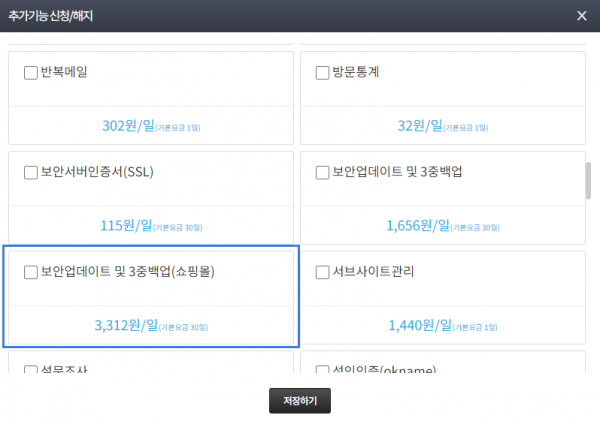Click the 1,440원/일 price text
The height and width of the screenshot is (421, 600).
click(x=421, y=325)
